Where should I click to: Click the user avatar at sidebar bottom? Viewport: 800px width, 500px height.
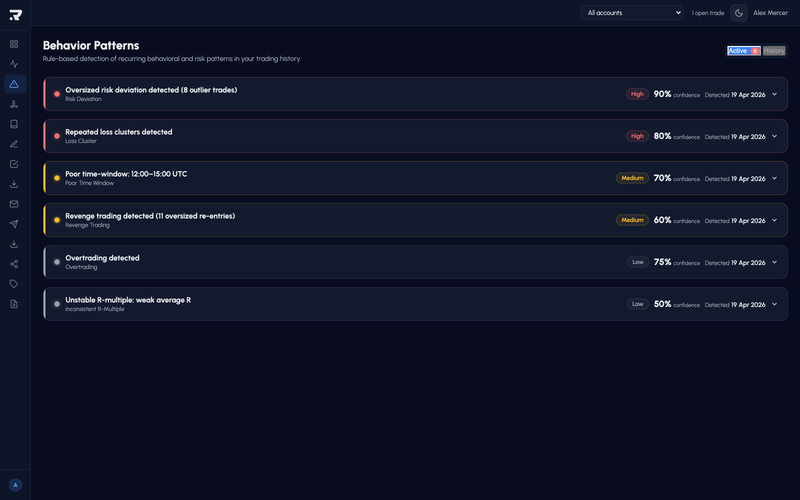pos(15,485)
